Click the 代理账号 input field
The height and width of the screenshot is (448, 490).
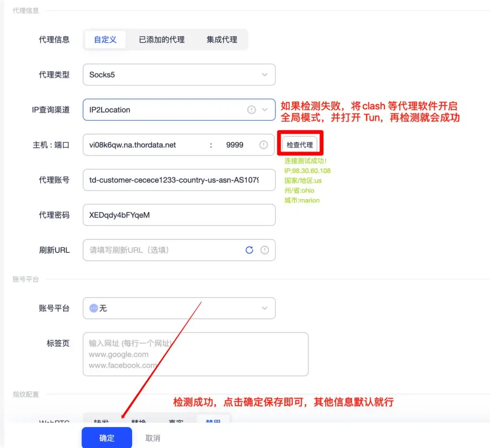point(179,180)
